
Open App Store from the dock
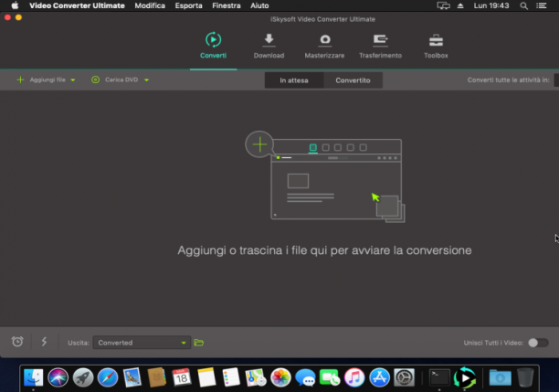pyautogui.click(x=379, y=377)
